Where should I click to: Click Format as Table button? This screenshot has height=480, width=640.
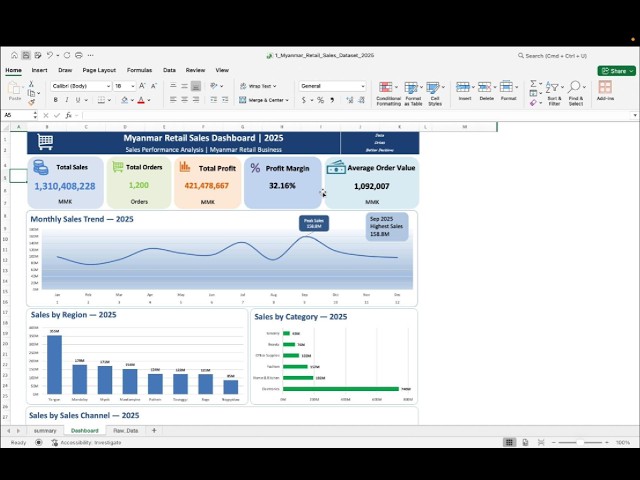click(x=413, y=93)
